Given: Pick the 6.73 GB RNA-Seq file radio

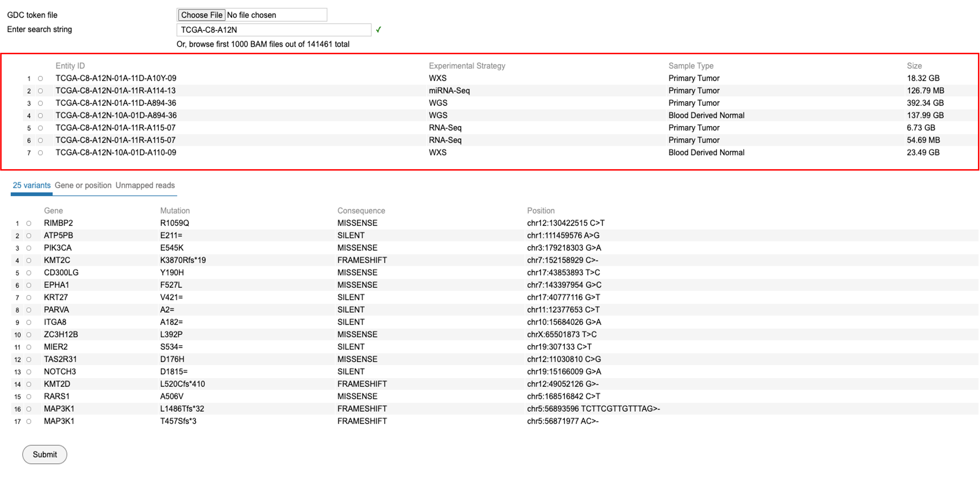Looking at the screenshot, I should 40,128.
